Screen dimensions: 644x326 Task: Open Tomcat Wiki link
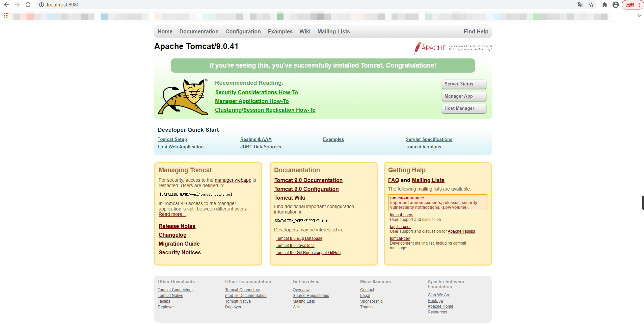(x=290, y=198)
